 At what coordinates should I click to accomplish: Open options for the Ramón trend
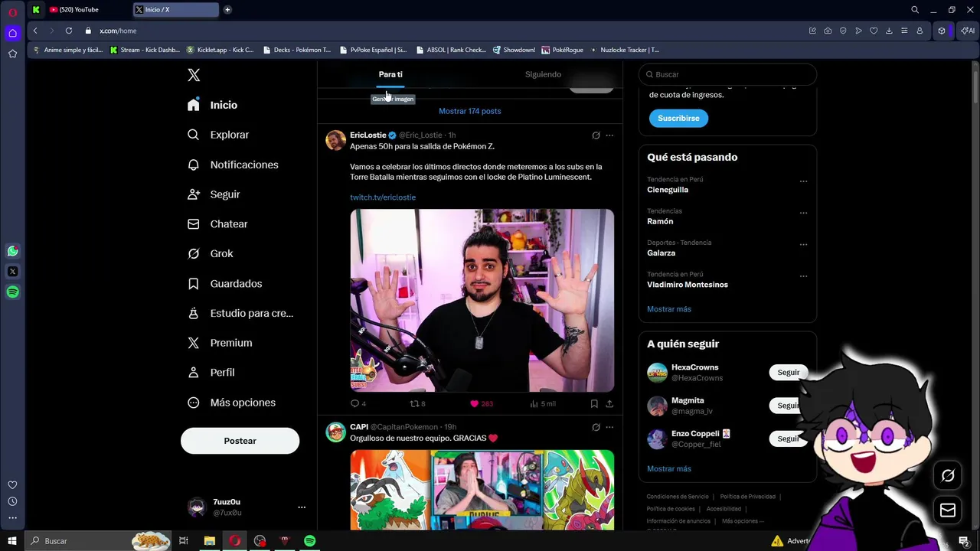[x=803, y=213]
